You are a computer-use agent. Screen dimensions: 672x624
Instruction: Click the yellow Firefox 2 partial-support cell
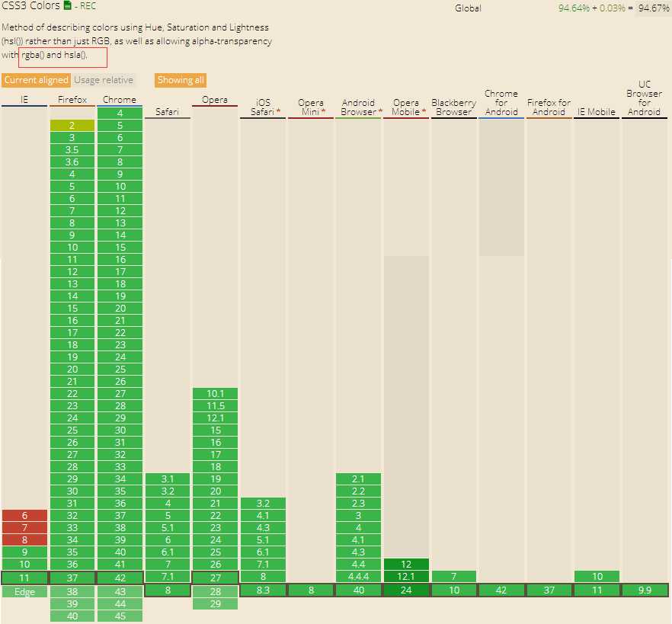[72, 126]
